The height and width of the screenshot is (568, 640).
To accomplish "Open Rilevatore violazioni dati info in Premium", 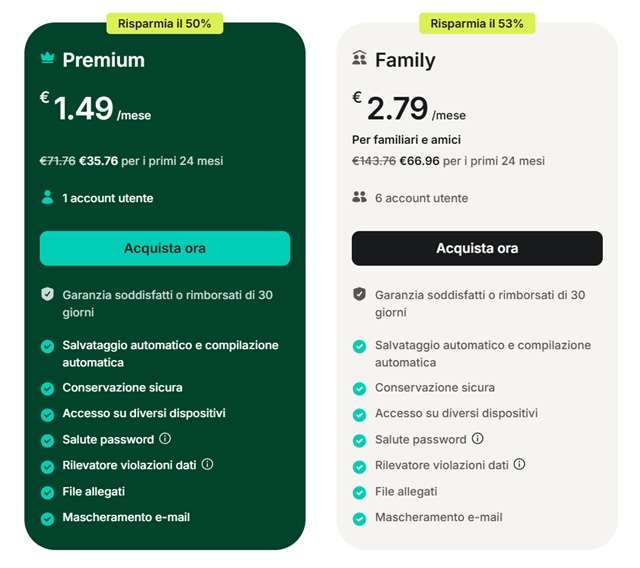I will [x=207, y=464].
